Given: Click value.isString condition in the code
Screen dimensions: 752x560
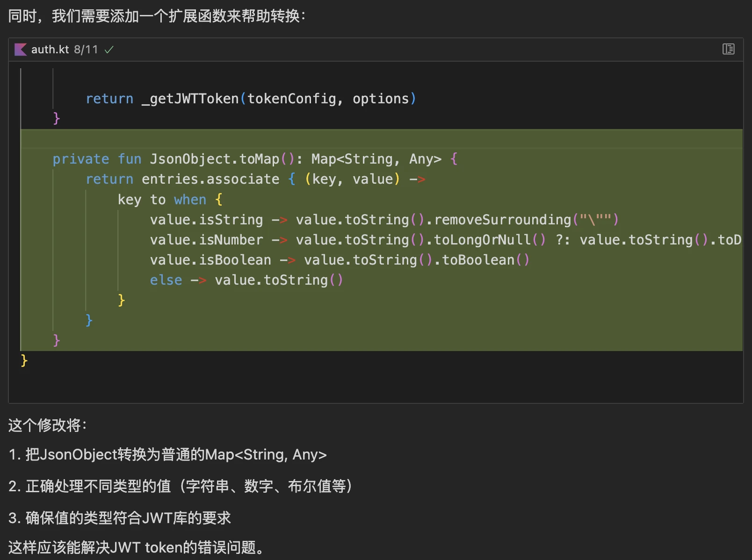Looking at the screenshot, I should 206,220.
